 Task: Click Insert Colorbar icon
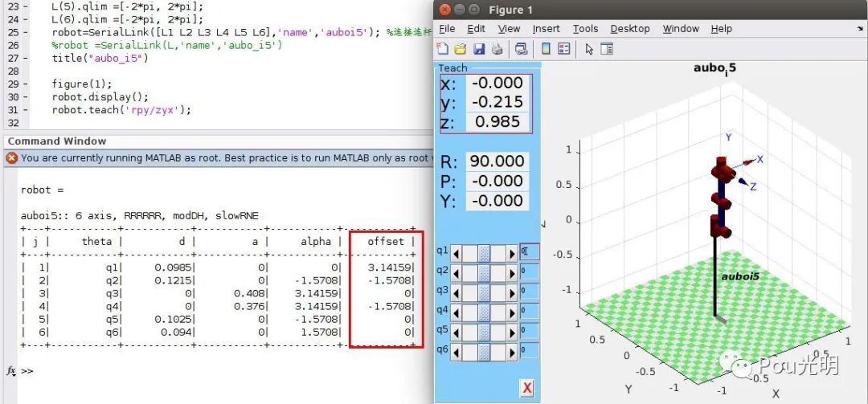[x=546, y=49]
